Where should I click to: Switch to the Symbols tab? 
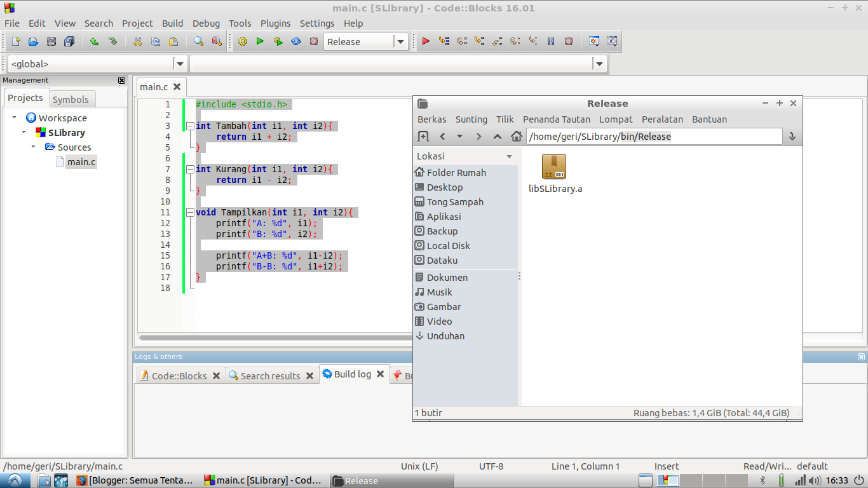click(71, 99)
